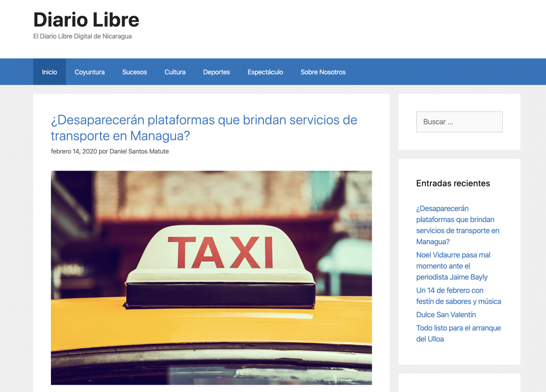Viewport: 546px width, 392px height.
Task: Open the Sucesos menu item
Action: pos(135,72)
